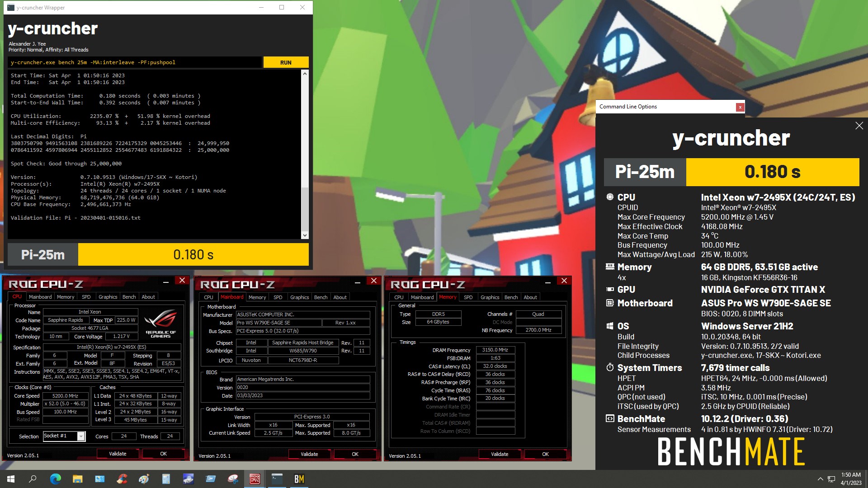
Task: Click the Motherboard icon in BenchMate panel
Action: [x=610, y=303]
